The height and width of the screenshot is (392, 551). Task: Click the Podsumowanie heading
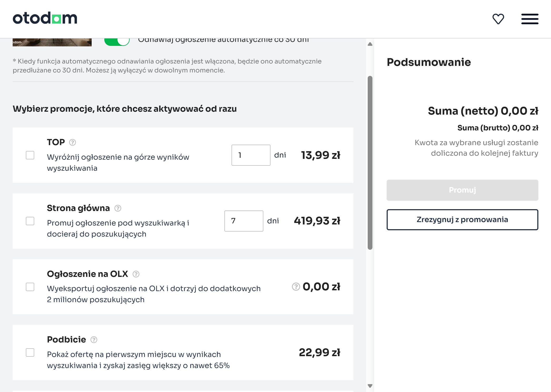429,62
